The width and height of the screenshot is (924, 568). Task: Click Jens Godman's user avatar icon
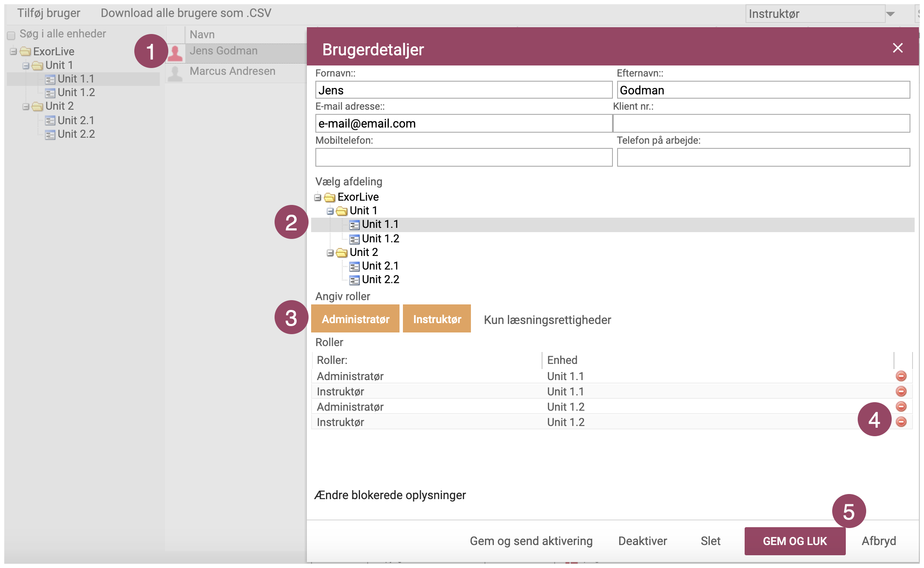point(175,53)
